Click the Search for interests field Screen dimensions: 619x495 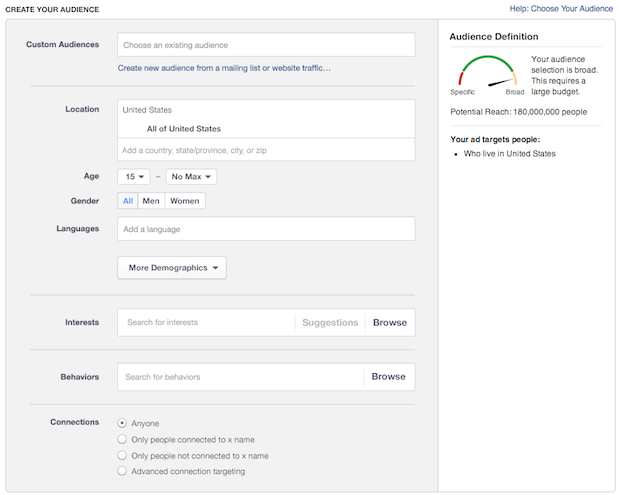tap(205, 323)
